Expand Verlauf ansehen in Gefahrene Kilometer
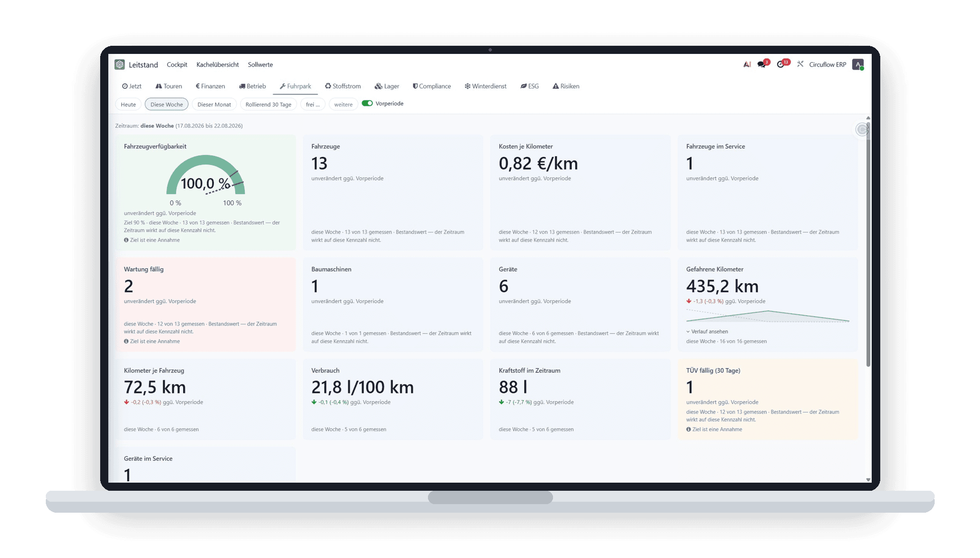This screenshot has height=558, width=980. [707, 331]
